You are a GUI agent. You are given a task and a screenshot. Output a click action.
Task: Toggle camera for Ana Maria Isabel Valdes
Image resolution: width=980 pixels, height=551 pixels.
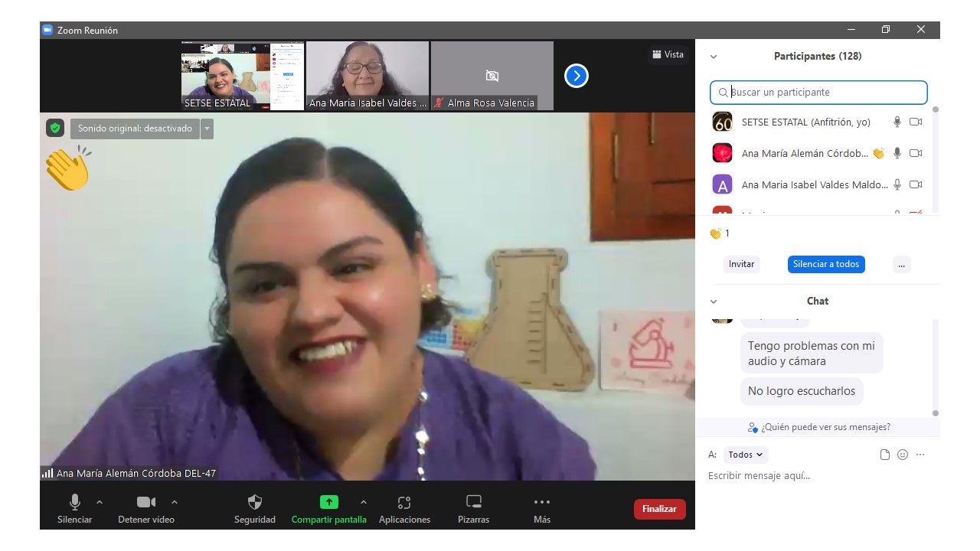[x=916, y=184]
